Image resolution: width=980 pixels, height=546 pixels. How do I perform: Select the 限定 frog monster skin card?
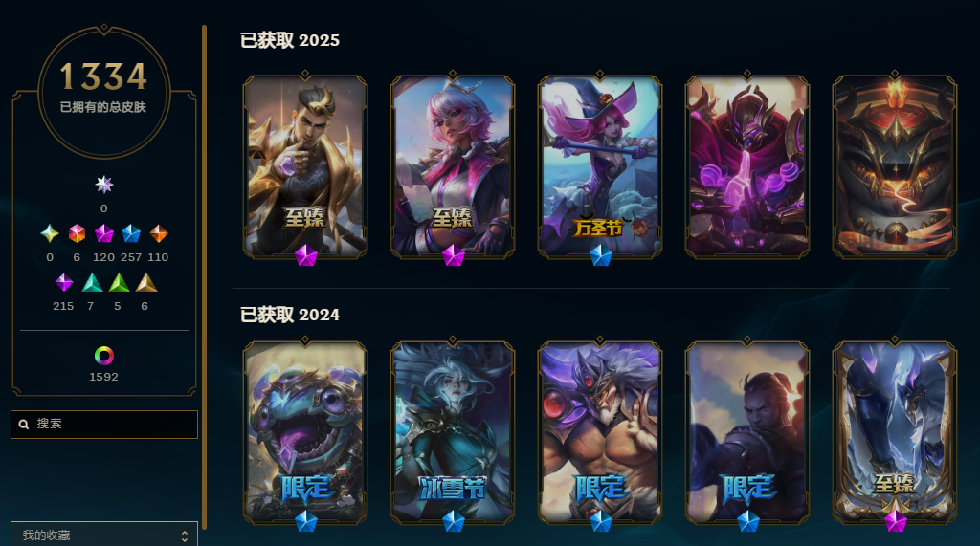[x=305, y=432]
